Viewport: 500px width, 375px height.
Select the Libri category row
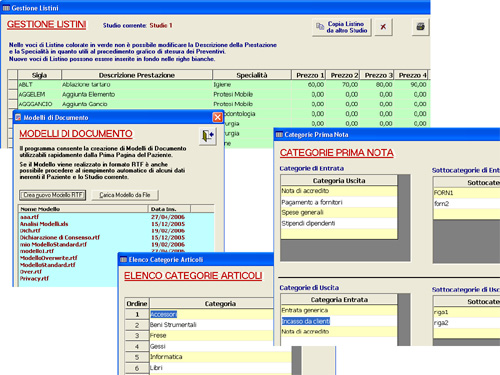tap(220, 368)
